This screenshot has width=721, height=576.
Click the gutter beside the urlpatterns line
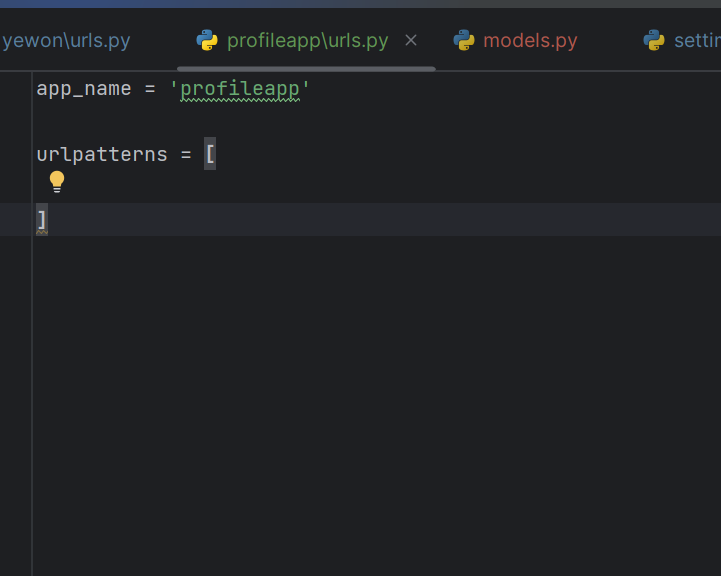click(x=16, y=154)
